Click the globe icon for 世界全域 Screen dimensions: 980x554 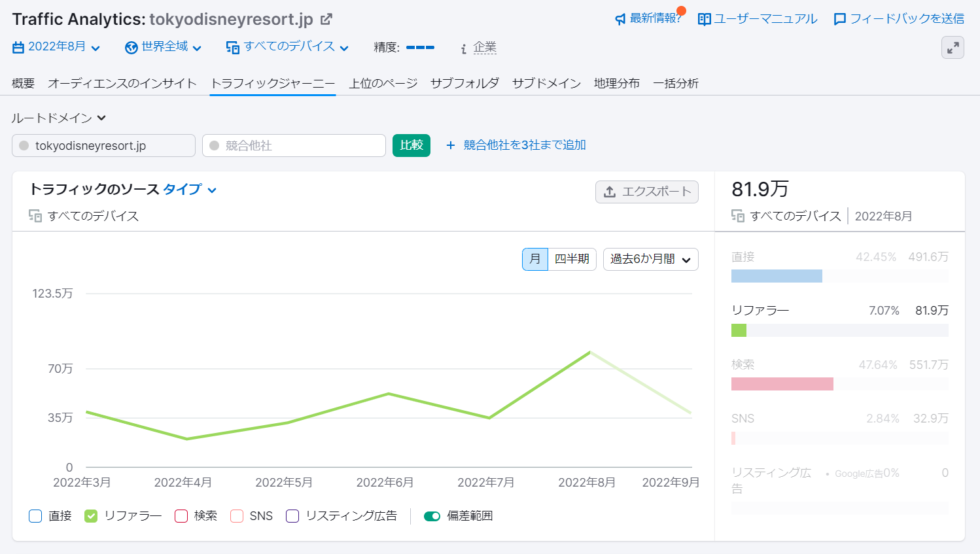(x=131, y=47)
